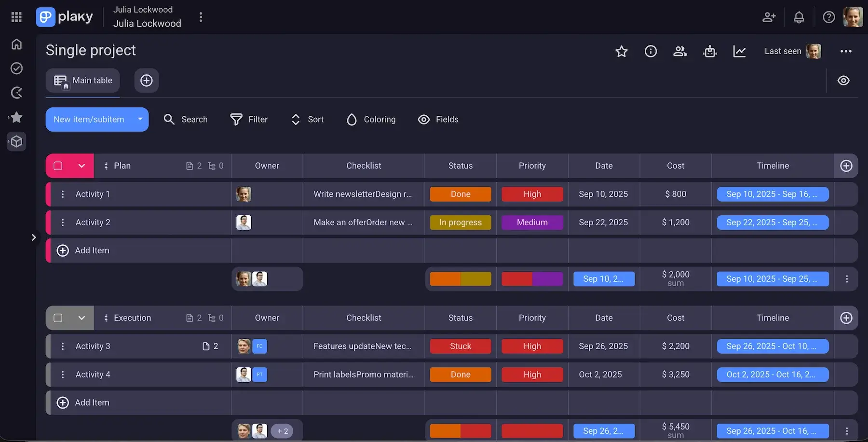Collapse the Plan group chevron
The width and height of the screenshot is (868, 442).
click(x=81, y=166)
